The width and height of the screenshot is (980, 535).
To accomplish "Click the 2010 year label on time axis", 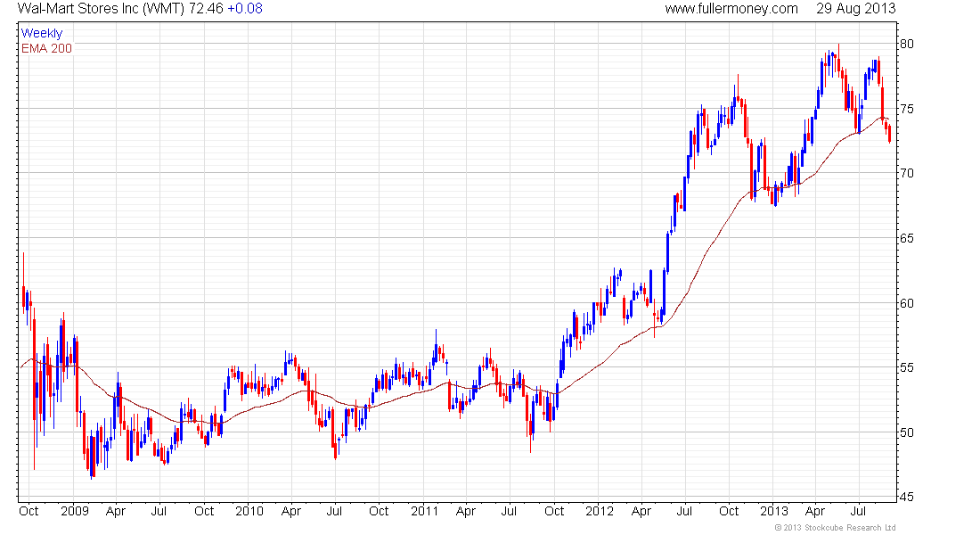I will click(x=249, y=511).
